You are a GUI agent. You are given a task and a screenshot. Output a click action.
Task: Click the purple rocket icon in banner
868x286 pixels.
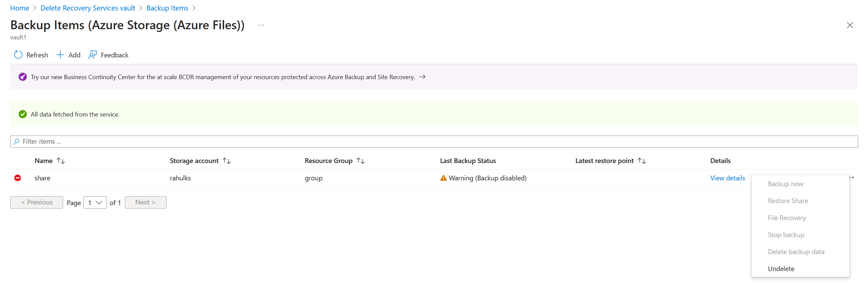23,77
